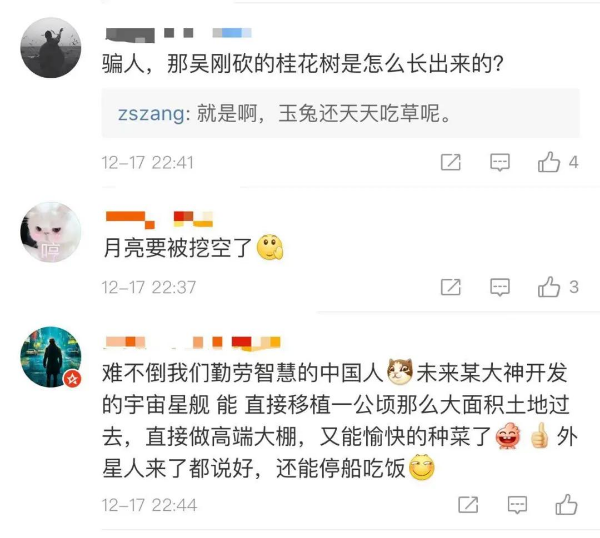Open avatar of man in neon city
Screen dimensions: 600x538
coord(51,357)
